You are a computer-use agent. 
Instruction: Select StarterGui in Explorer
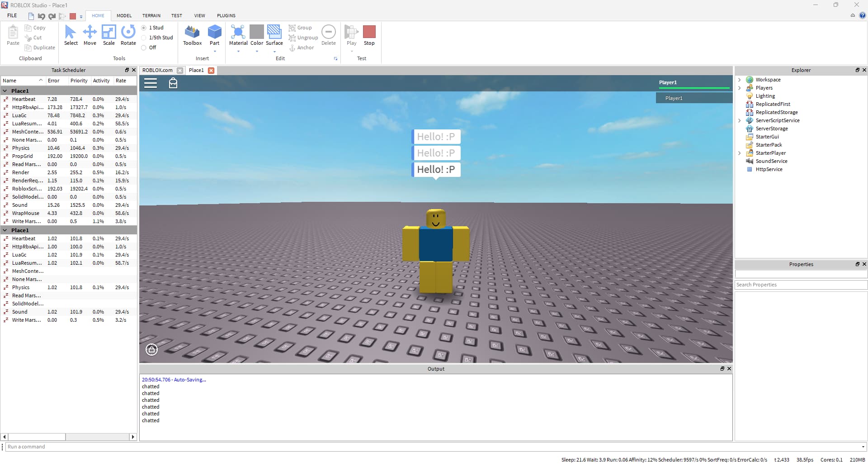[x=767, y=137]
